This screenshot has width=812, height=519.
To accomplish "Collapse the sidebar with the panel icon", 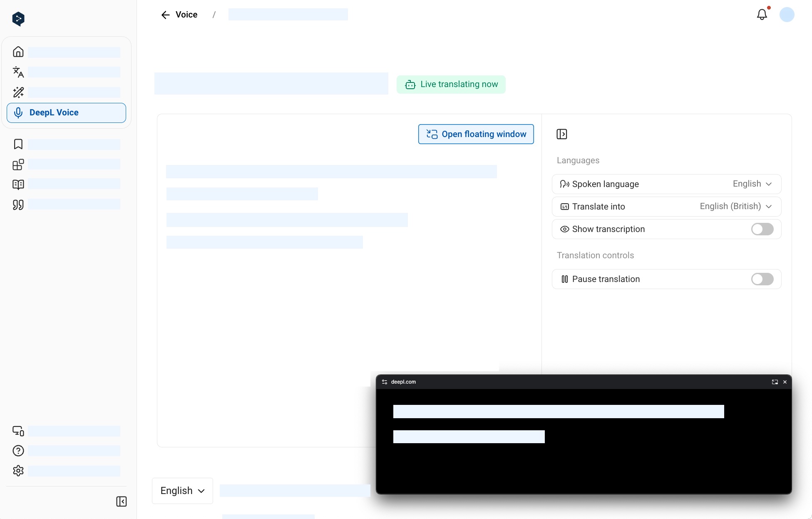I will 121,502.
